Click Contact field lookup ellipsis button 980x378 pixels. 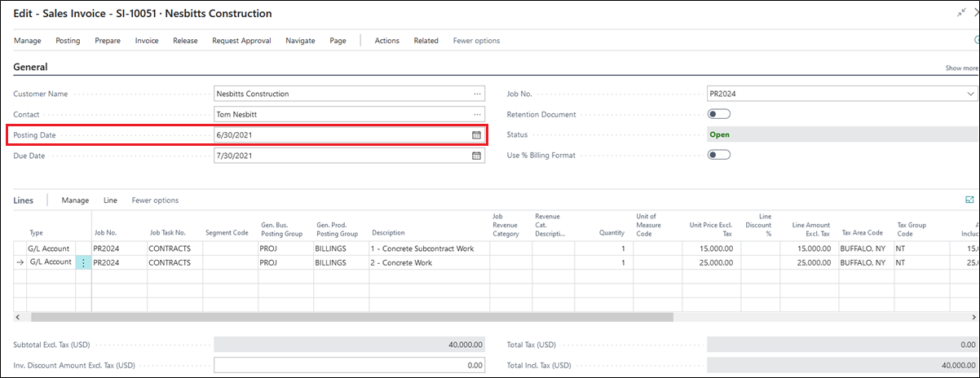[x=477, y=115]
